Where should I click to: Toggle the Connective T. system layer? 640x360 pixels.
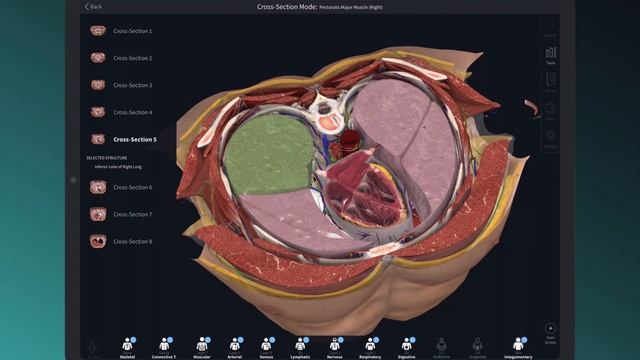pos(164,347)
